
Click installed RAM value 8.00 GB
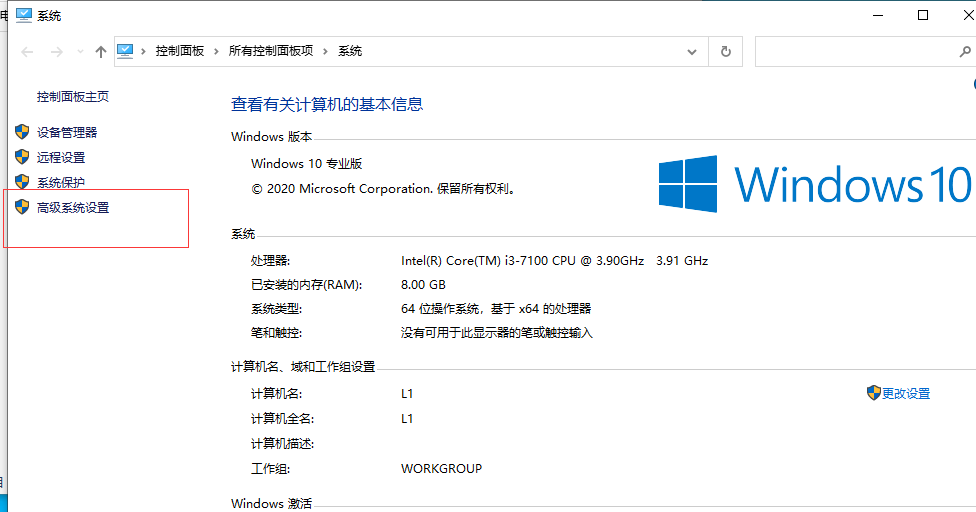pos(423,285)
